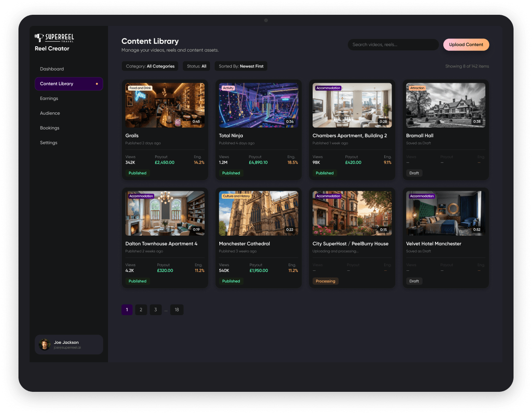Click the 0:45 duration on Grails
This screenshot has height=414, width=532.
[196, 122]
